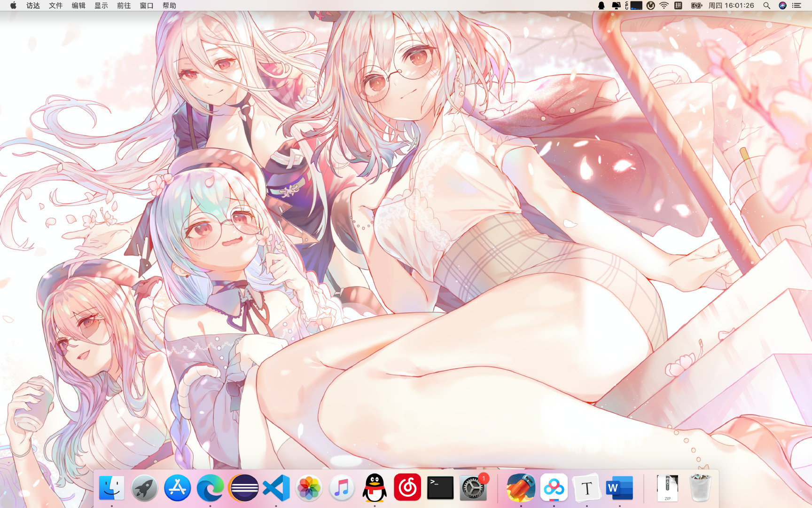Open Spotlight search magnifier
Screen dimensions: 812x508
766,6
